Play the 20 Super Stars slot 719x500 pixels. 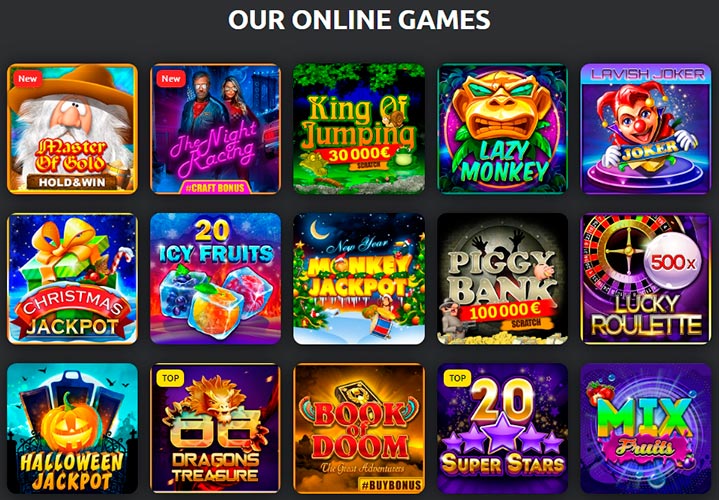(503, 428)
